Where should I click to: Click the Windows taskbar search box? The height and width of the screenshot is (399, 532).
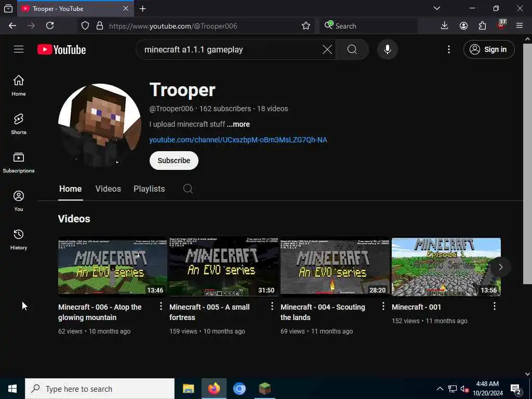[100, 389]
